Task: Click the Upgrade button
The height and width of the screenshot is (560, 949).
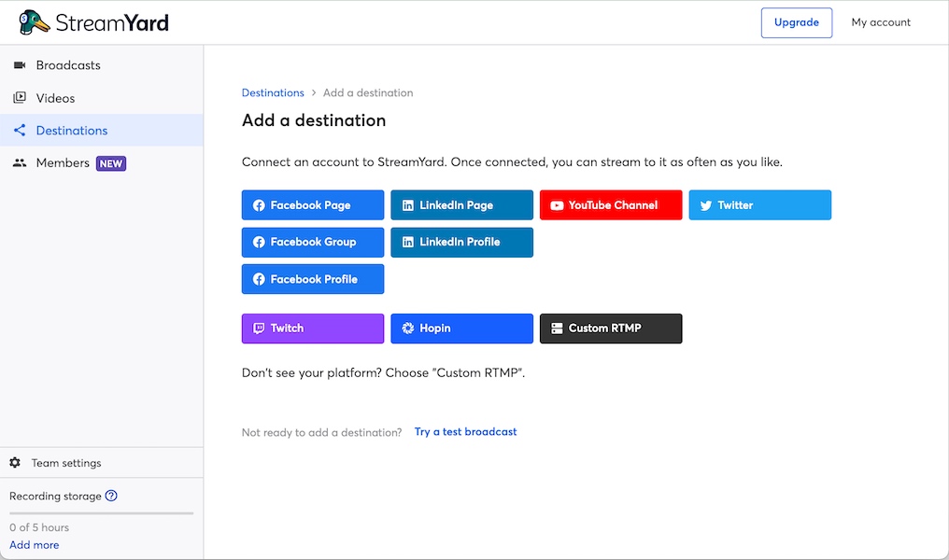Action: pos(797,22)
